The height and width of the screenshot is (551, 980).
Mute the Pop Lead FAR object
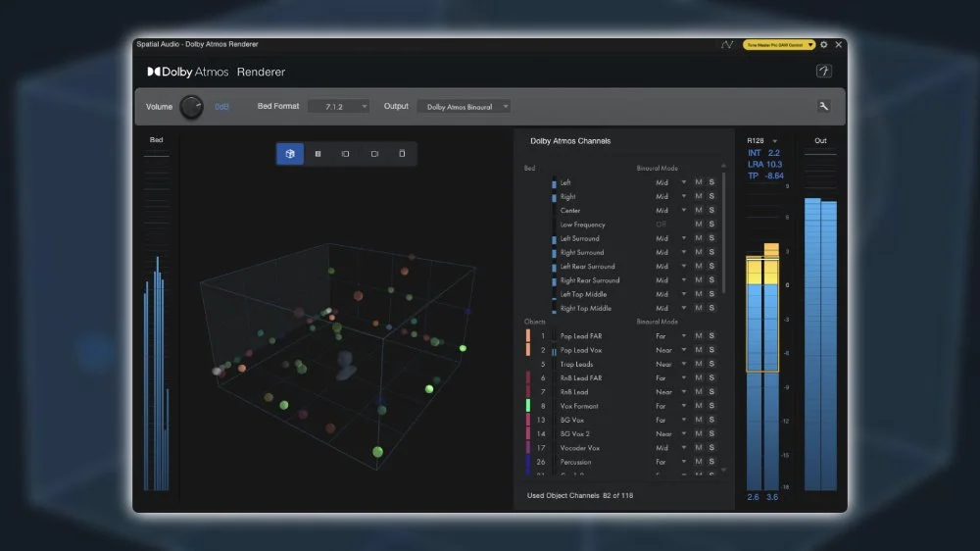pos(699,336)
